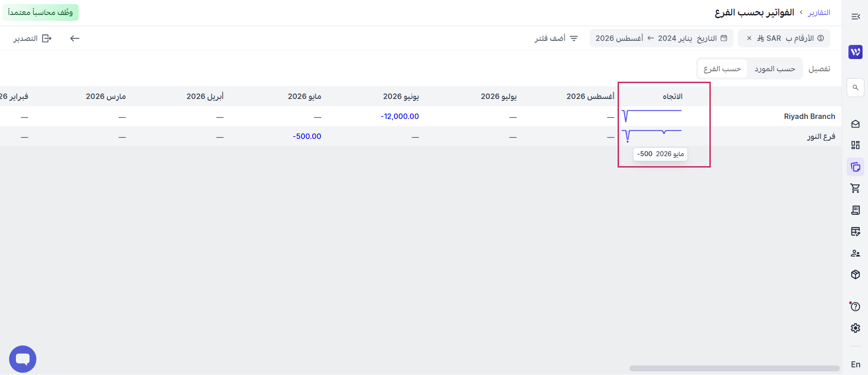868x375 pixels.
Task: Open the settings gear icon
Action: coord(855,328)
